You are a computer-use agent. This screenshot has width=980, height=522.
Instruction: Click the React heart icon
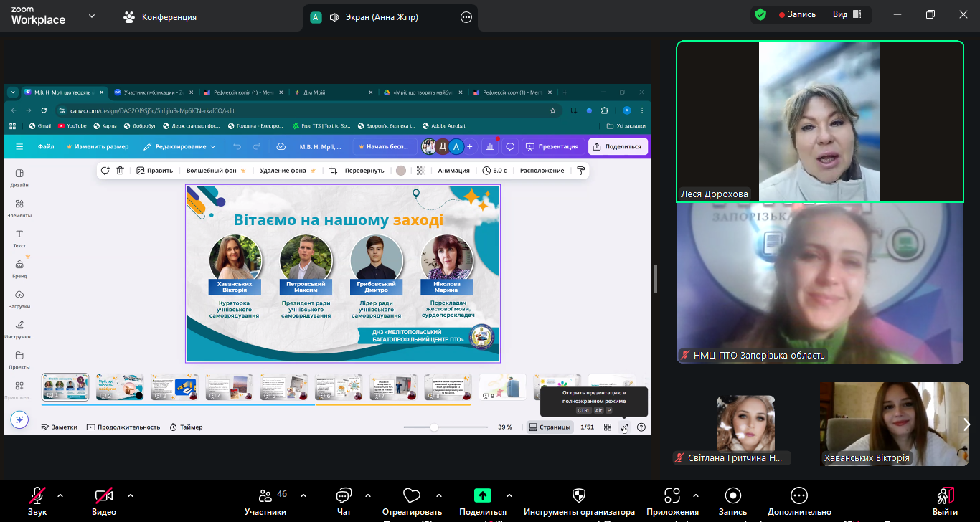(412, 495)
